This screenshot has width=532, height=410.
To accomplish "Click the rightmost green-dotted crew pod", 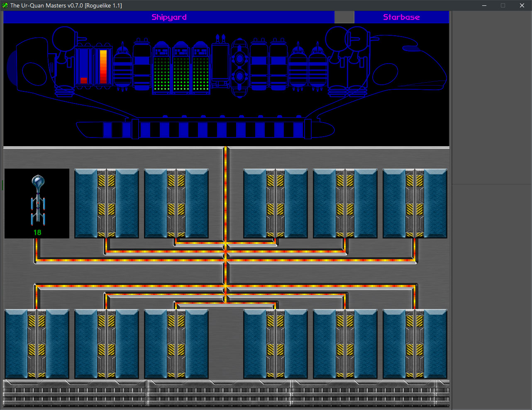I will pos(200,68).
